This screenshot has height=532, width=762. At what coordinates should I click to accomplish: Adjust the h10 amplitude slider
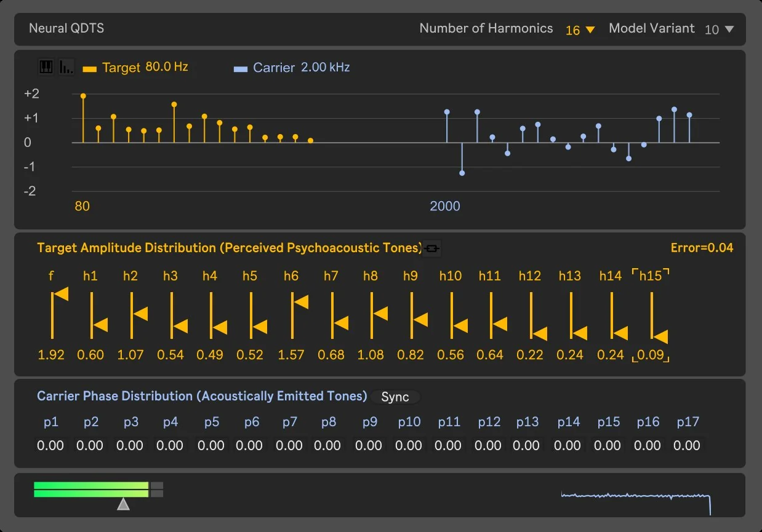point(459,315)
